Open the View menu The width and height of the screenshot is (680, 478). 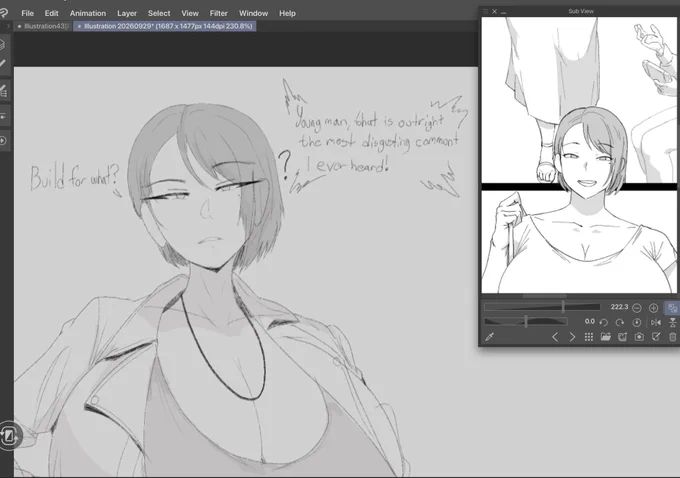[x=190, y=13]
